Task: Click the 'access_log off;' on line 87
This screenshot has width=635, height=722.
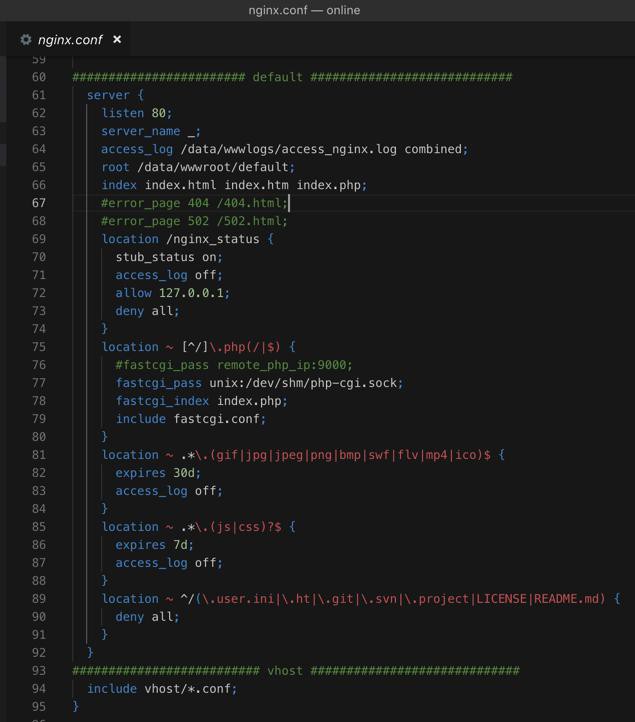Action: (169, 563)
